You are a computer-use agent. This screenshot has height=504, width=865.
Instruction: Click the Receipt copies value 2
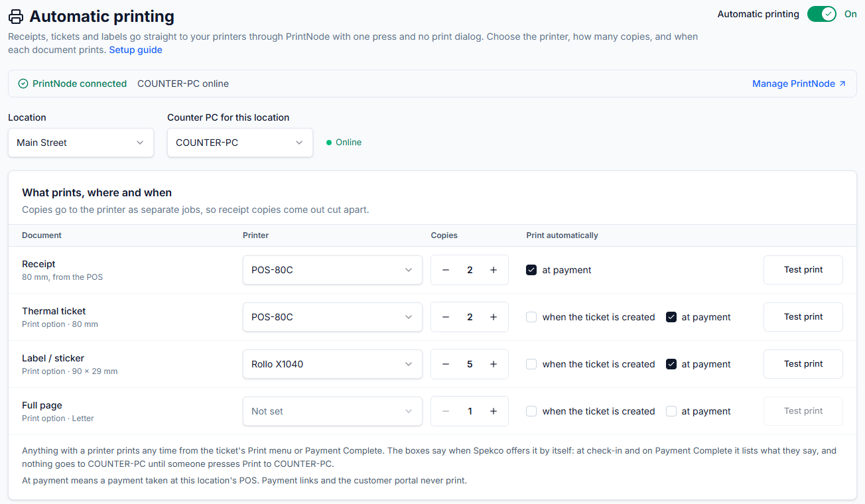click(470, 270)
